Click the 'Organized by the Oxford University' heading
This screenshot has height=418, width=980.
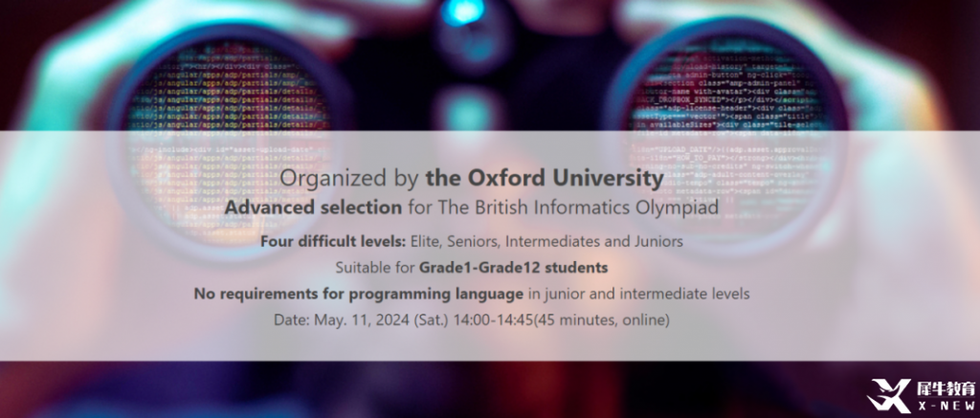click(x=471, y=178)
